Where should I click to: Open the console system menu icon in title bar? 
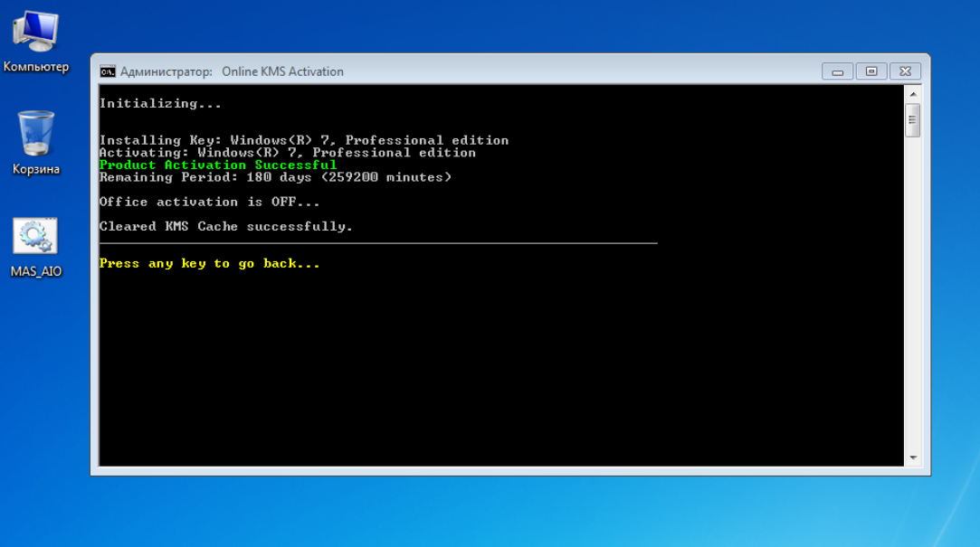click(108, 71)
